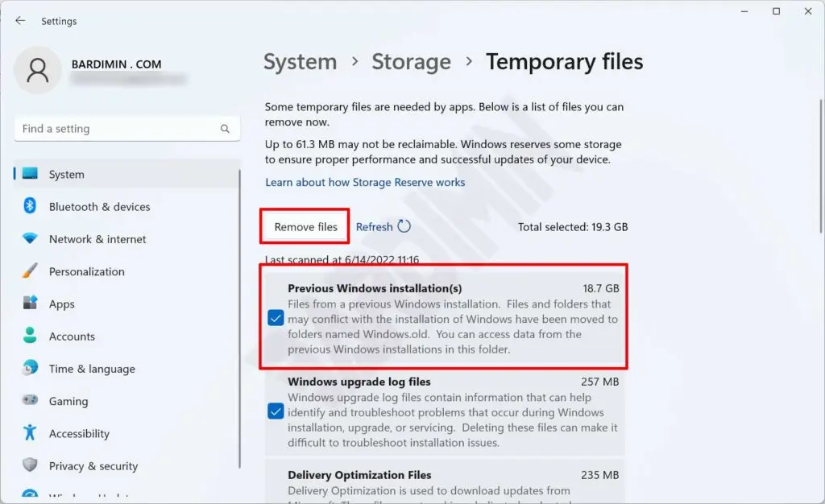Click the Apps icon in the sidebar
The width and height of the screenshot is (825, 504).
30,303
